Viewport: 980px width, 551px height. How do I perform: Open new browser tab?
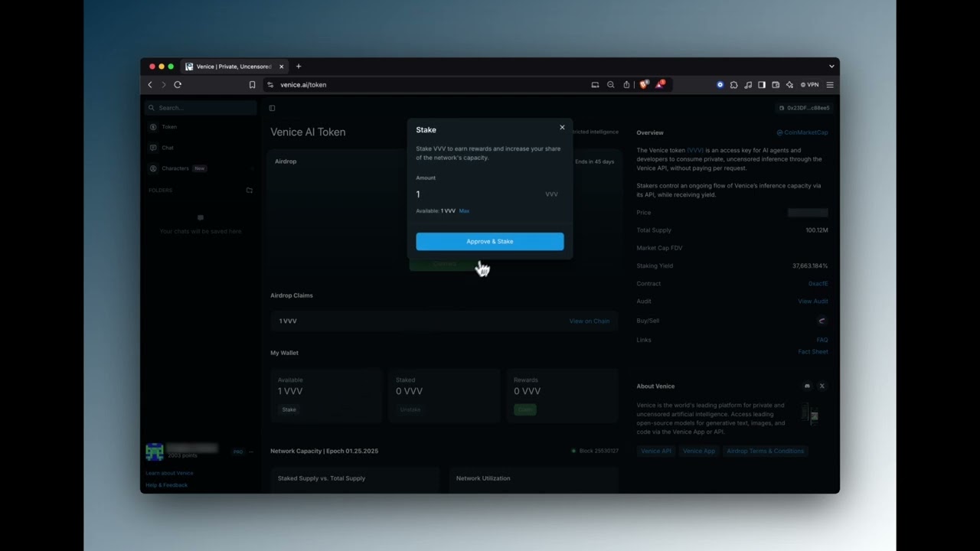tap(299, 67)
